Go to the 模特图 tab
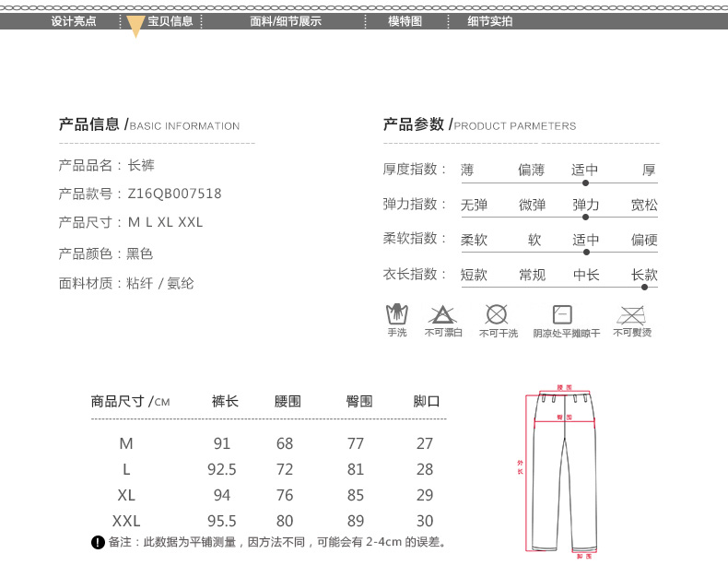 click(x=405, y=21)
